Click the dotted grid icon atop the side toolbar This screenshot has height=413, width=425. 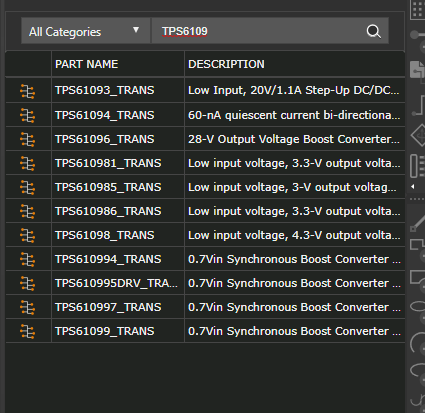[x=417, y=9]
